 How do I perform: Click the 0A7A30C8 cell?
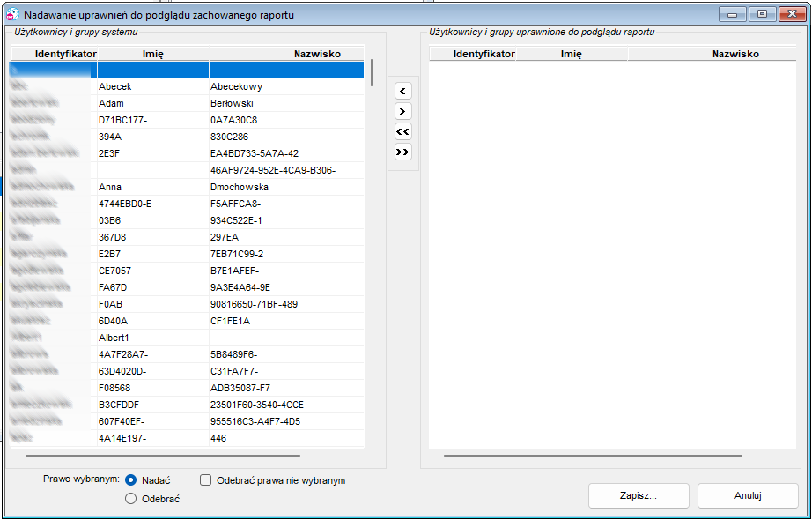[286, 120]
